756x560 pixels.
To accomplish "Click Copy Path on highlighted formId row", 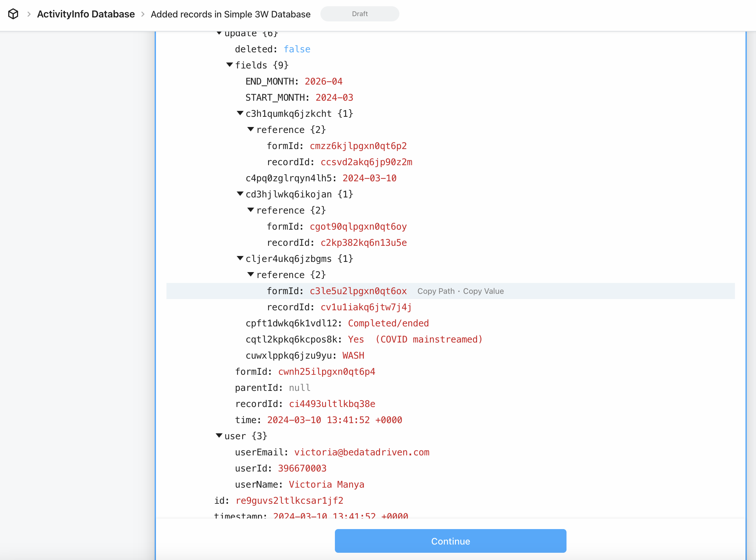I will pos(436,291).
